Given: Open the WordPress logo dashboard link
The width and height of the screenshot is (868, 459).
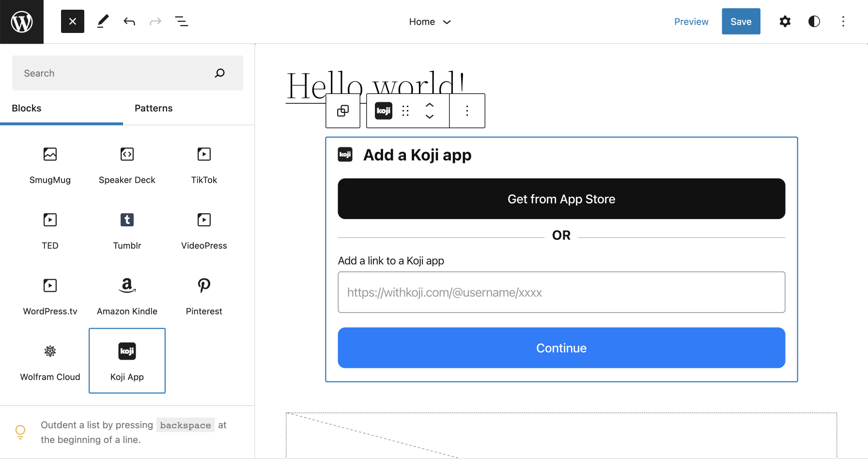Looking at the screenshot, I should click(22, 22).
